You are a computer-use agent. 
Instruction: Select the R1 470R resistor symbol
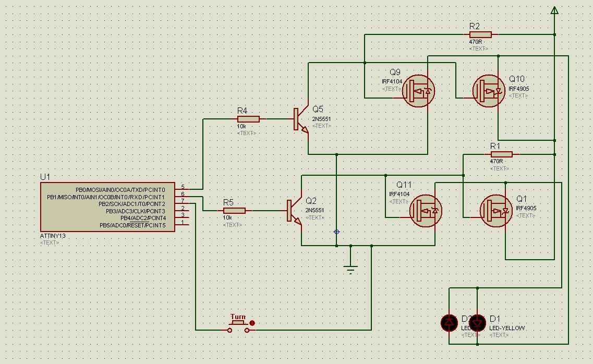502,154
